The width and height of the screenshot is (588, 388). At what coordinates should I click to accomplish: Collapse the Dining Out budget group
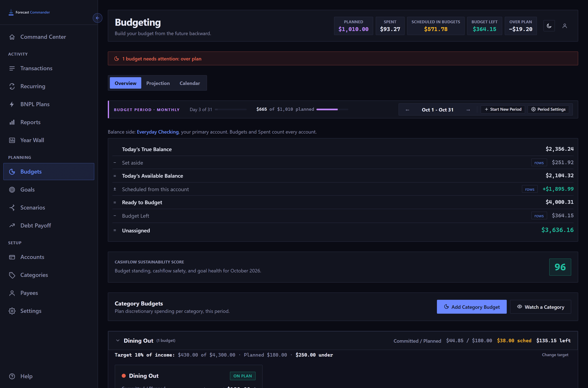(118, 340)
